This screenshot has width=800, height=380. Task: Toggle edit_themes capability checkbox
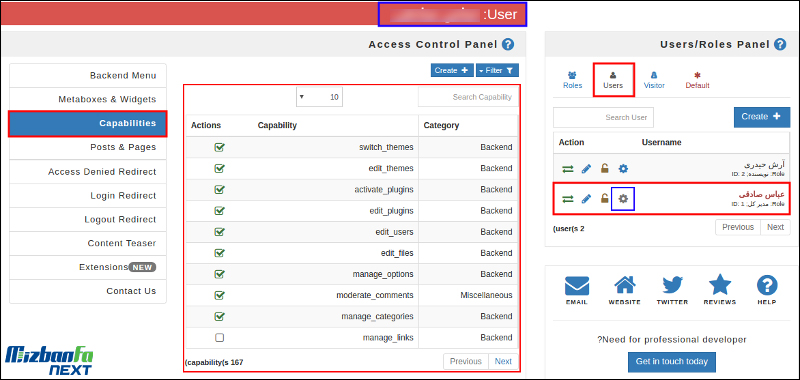click(219, 168)
